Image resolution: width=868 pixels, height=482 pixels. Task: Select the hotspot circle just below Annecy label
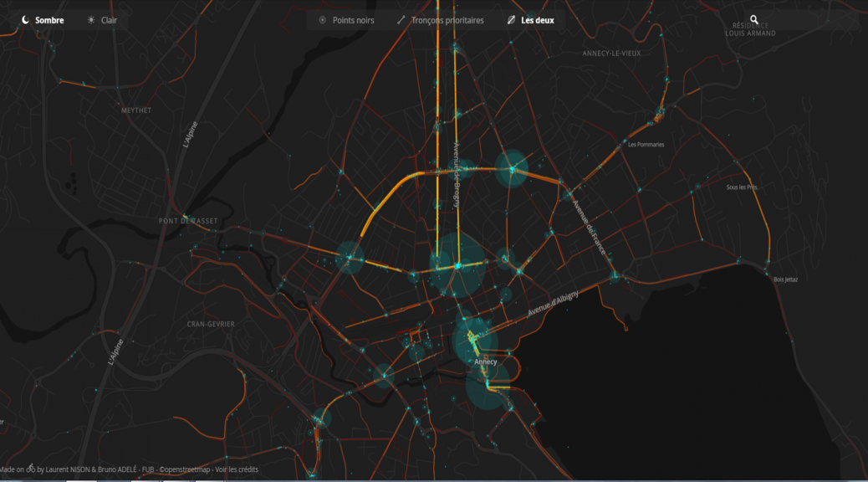pos(488,385)
